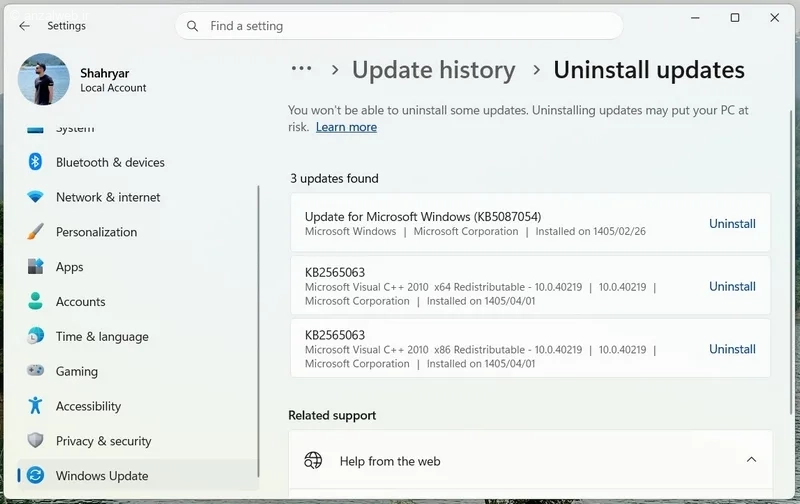Click the 'Installed on 1405/02/26' text
Screen dimensions: 800x504
590,231
